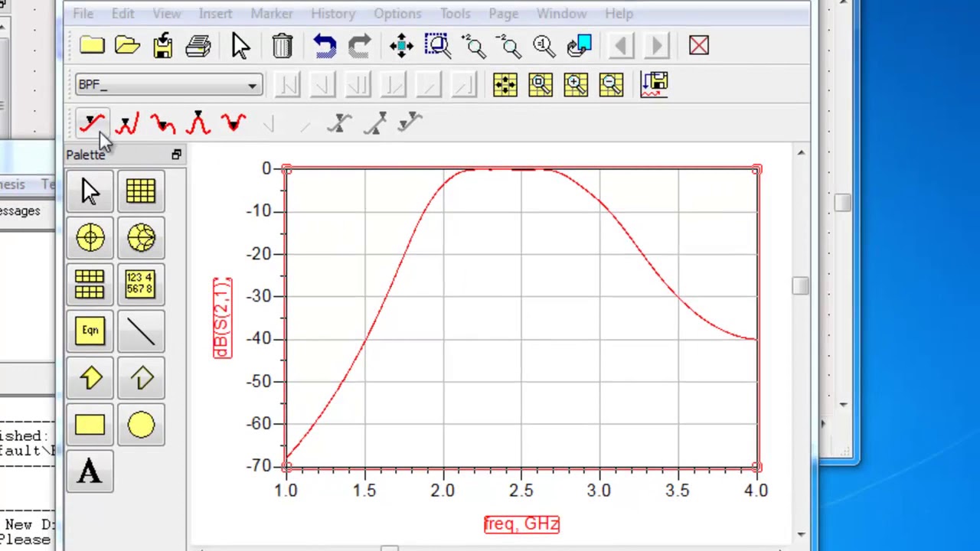Screen dimensions: 980x551
Task: Click the scroll up arrow of display area
Action: (801, 153)
